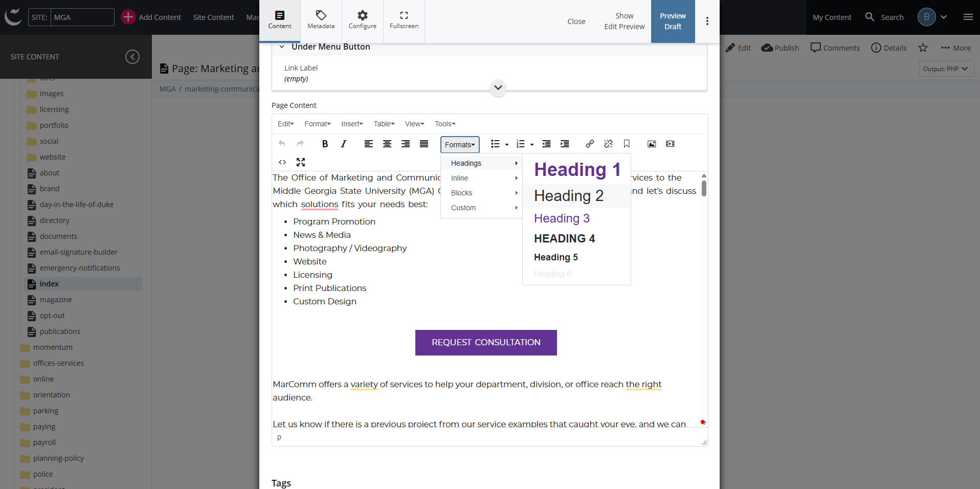
Task: Click the Remove link icon
Action: [x=608, y=144]
